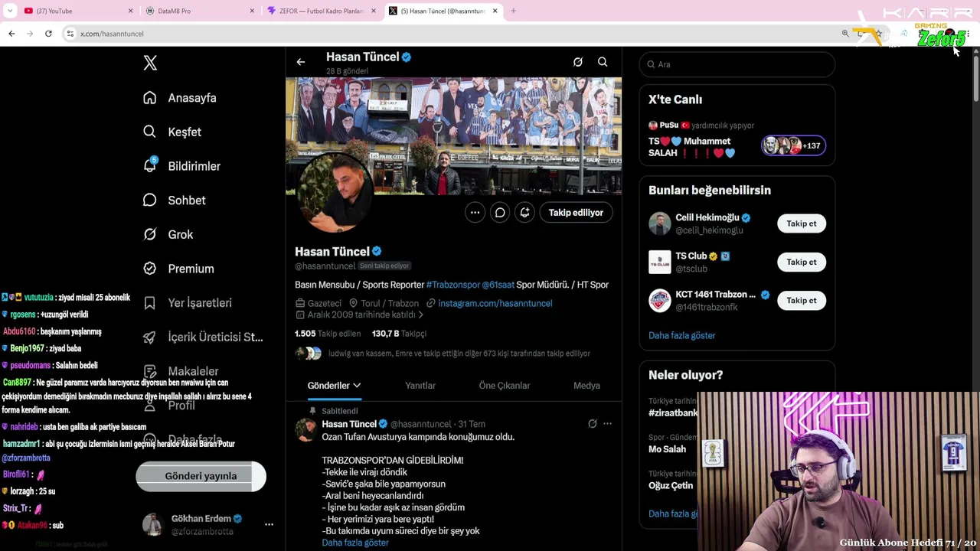This screenshot has width=980, height=551.
Task: Open the TS Club avatar
Action: 659,262
